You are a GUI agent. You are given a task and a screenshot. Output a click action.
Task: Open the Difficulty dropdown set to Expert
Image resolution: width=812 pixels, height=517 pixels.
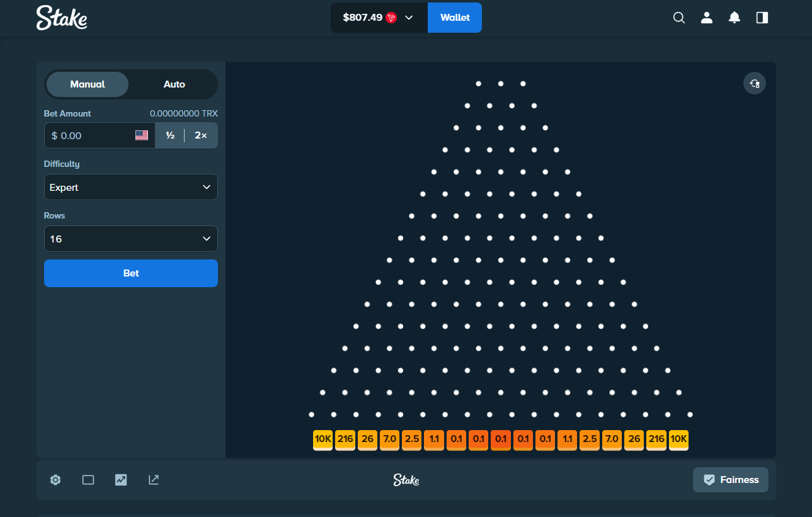131,187
